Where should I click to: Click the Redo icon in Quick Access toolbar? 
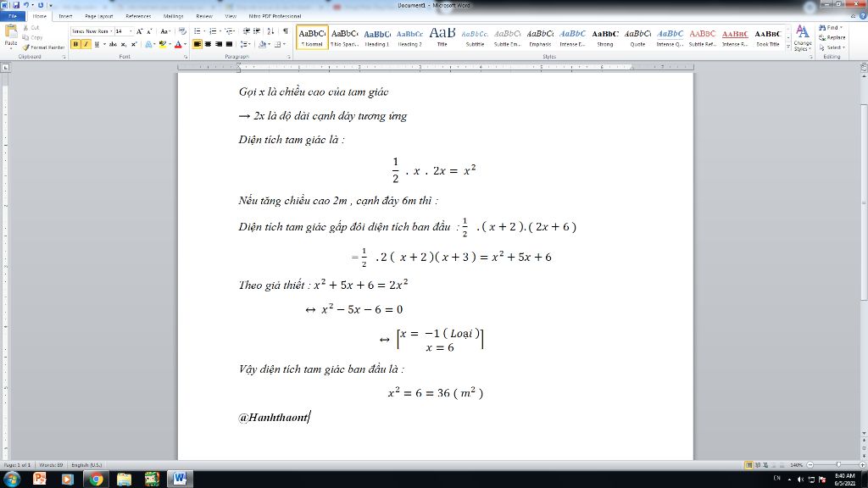pos(41,5)
